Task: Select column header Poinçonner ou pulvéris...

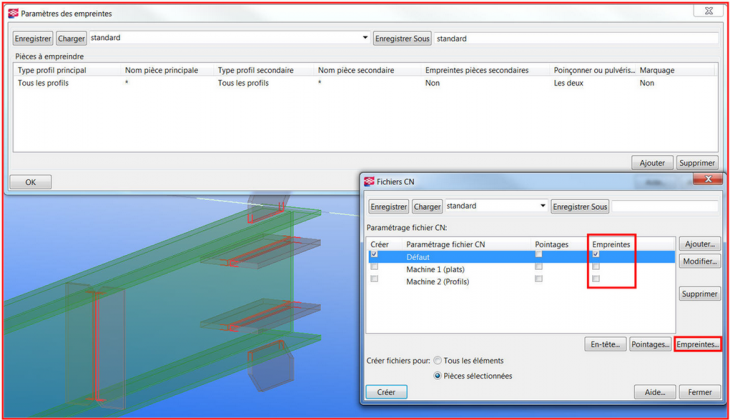Action: coord(594,70)
